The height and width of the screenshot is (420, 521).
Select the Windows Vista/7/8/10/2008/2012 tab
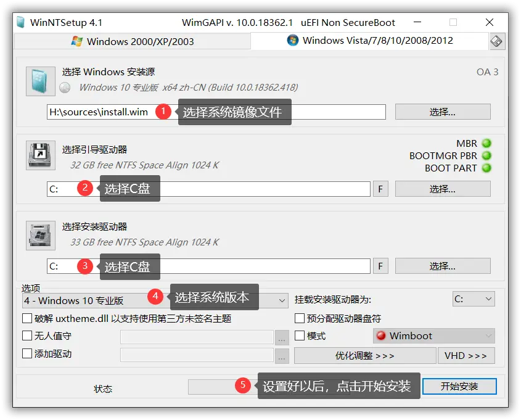(x=370, y=41)
